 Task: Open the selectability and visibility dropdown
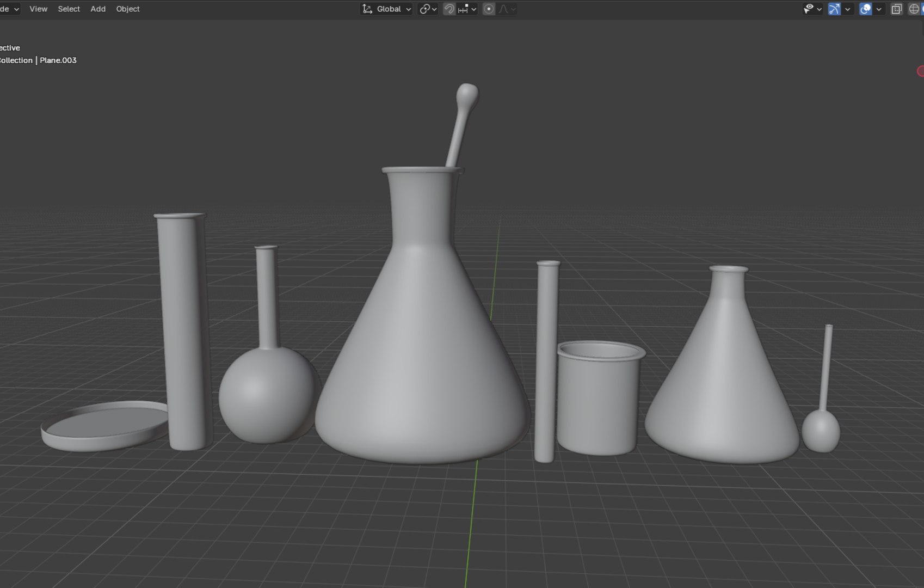point(812,9)
